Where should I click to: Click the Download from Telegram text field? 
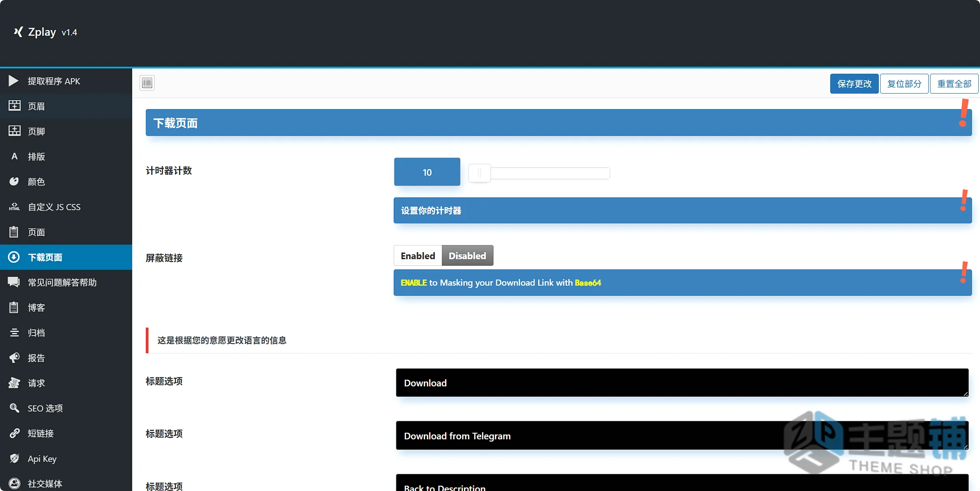pos(682,435)
